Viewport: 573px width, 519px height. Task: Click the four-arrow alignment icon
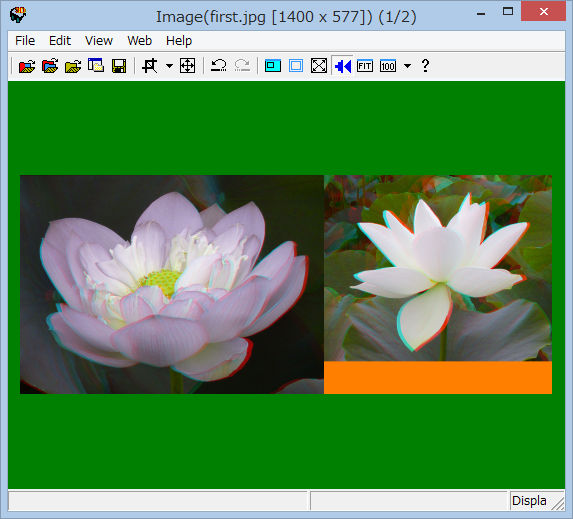click(187, 66)
